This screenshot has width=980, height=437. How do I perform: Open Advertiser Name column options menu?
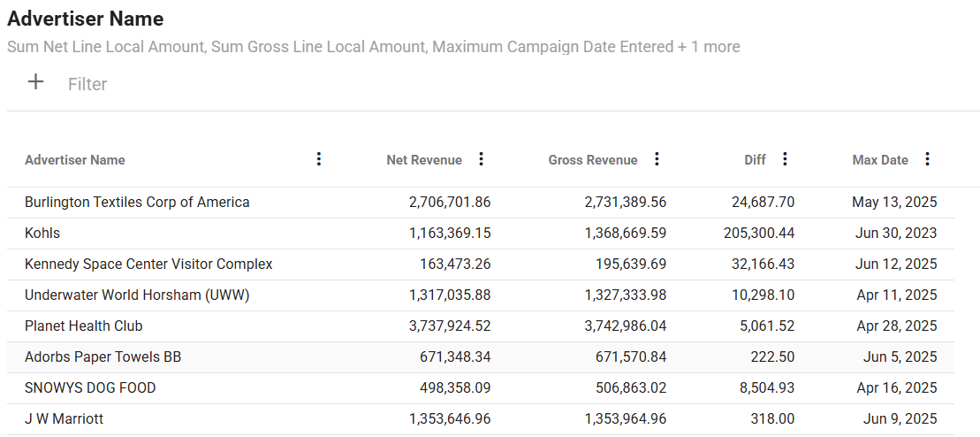tap(319, 159)
